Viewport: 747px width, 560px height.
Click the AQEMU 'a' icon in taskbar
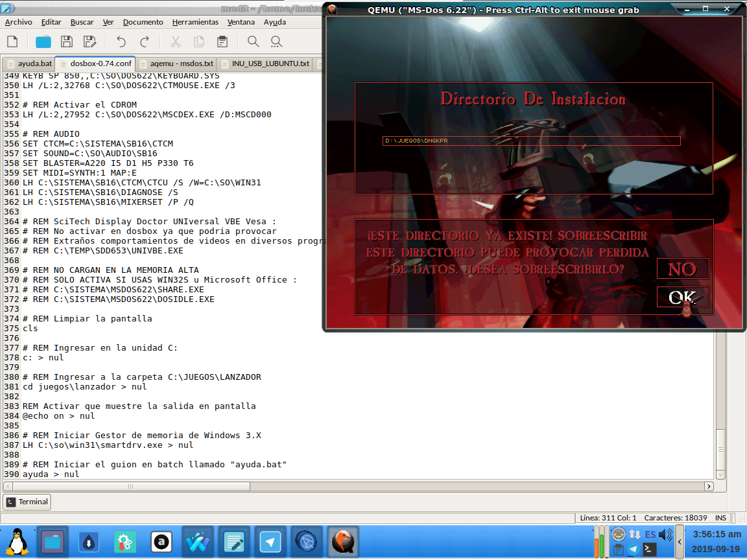click(x=161, y=542)
